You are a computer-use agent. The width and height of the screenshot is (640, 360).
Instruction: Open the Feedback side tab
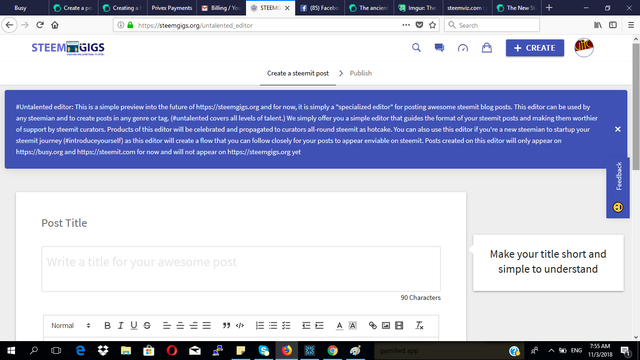(618, 187)
